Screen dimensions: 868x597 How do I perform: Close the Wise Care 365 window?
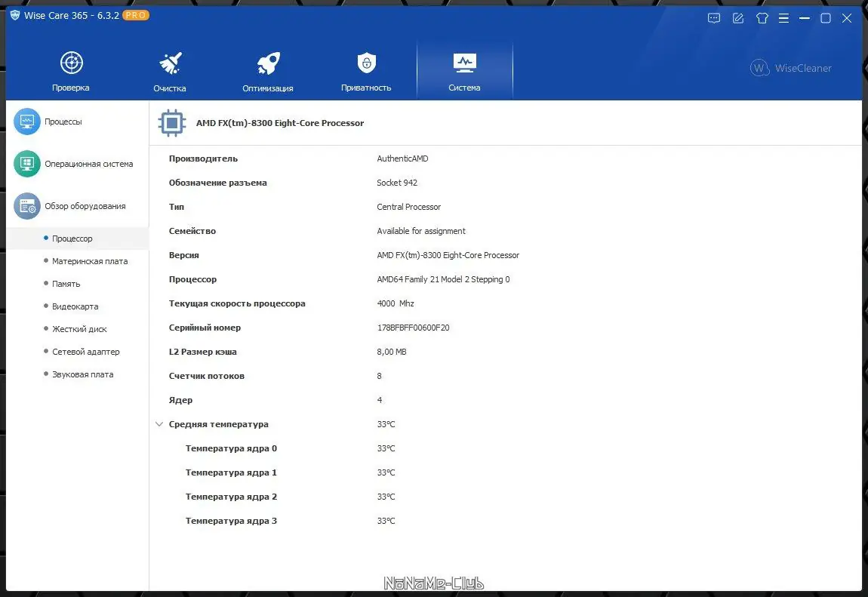(846, 18)
